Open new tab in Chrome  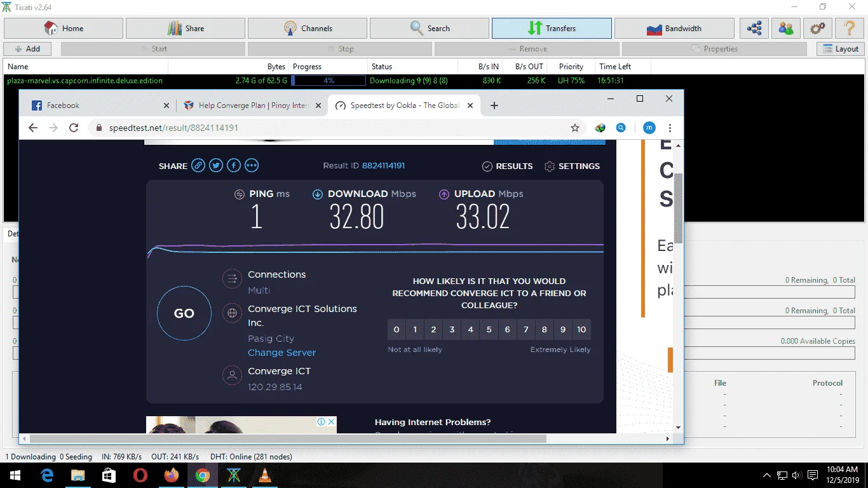[494, 105]
